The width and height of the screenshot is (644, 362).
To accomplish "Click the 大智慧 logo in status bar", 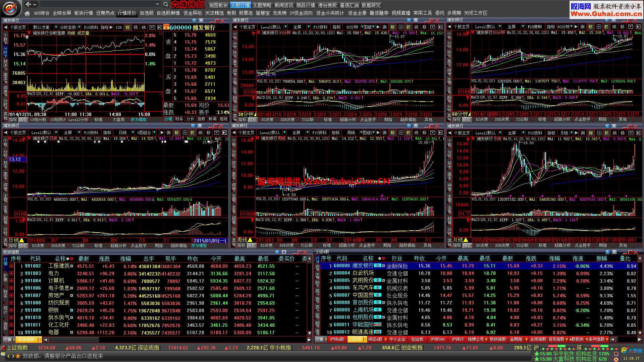I will [x=632, y=350].
